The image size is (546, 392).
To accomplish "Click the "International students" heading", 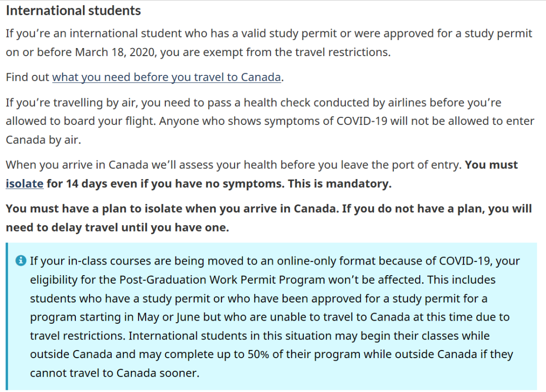I will coord(73,11).
